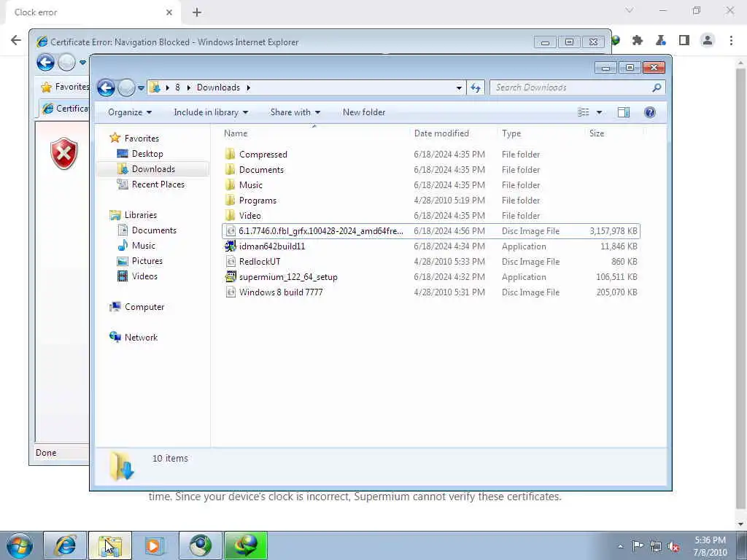Sort by the Size column header
This screenshot has height=560, width=747.
coord(597,133)
